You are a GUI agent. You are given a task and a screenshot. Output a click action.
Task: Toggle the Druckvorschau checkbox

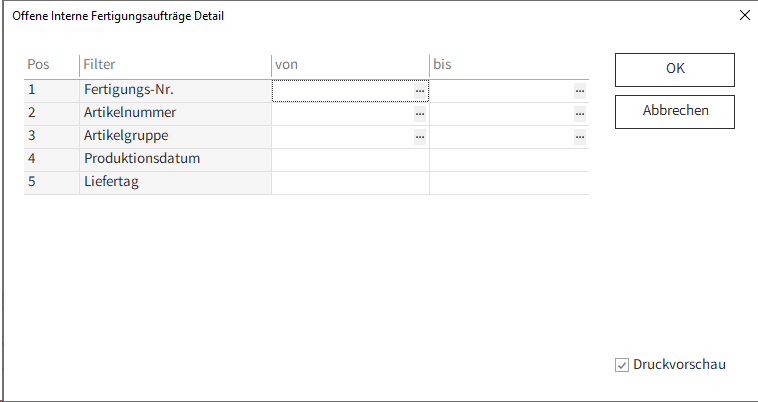pos(622,365)
